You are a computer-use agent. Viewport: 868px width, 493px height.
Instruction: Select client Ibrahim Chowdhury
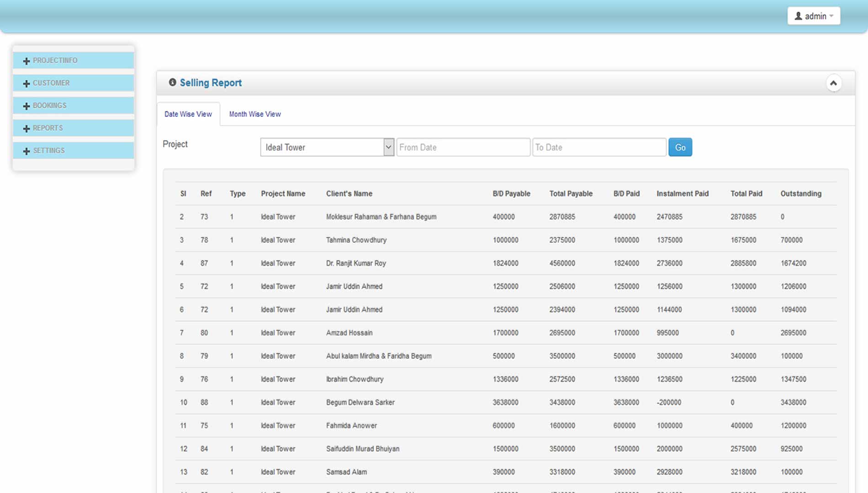coord(355,379)
